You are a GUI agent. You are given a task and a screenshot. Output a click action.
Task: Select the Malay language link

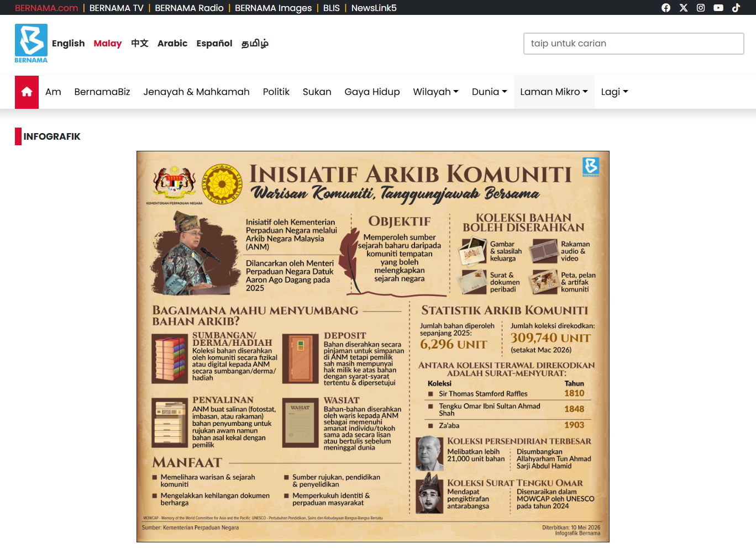(x=108, y=43)
